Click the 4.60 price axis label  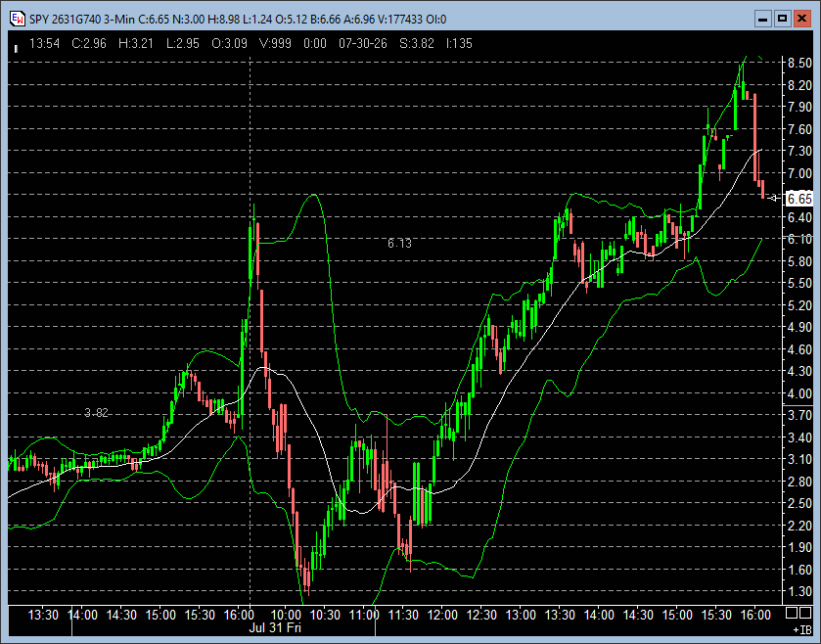pos(799,349)
